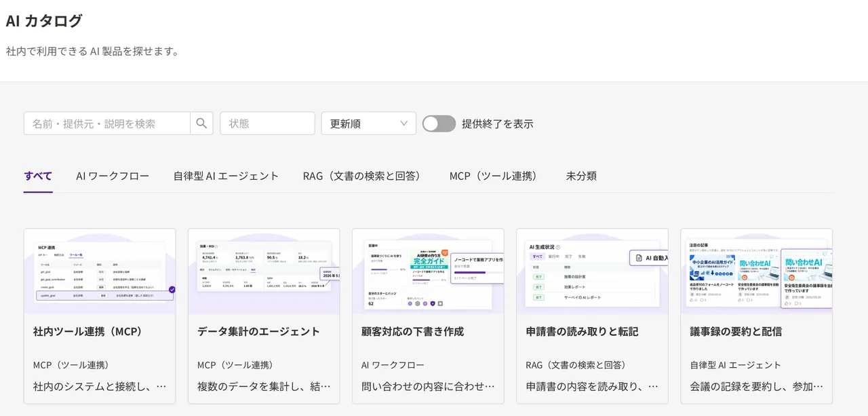
Task: Focus the name/provider/description search field
Action: pyautogui.click(x=107, y=124)
